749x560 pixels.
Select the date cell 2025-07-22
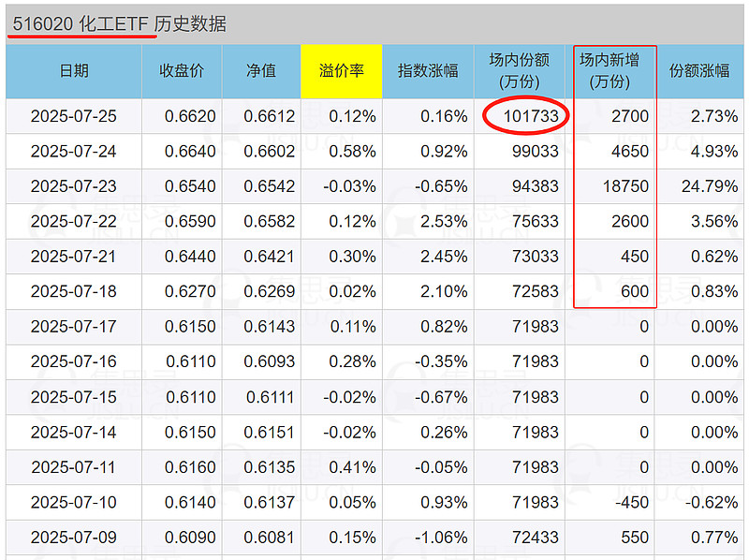[x=74, y=221]
